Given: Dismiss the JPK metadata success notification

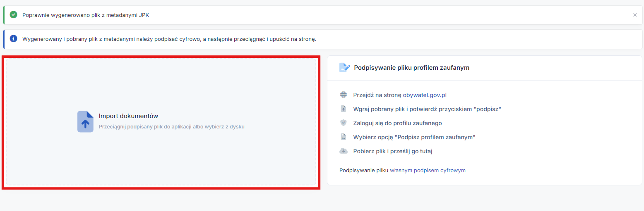Looking at the screenshot, I should (x=635, y=15).
